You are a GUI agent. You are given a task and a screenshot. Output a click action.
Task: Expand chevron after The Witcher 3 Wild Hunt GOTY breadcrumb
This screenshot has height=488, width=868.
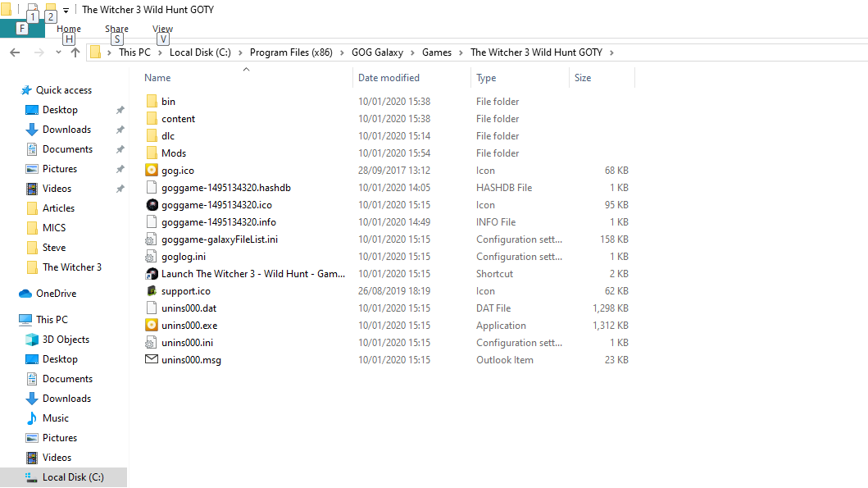(x=611, y=52)
